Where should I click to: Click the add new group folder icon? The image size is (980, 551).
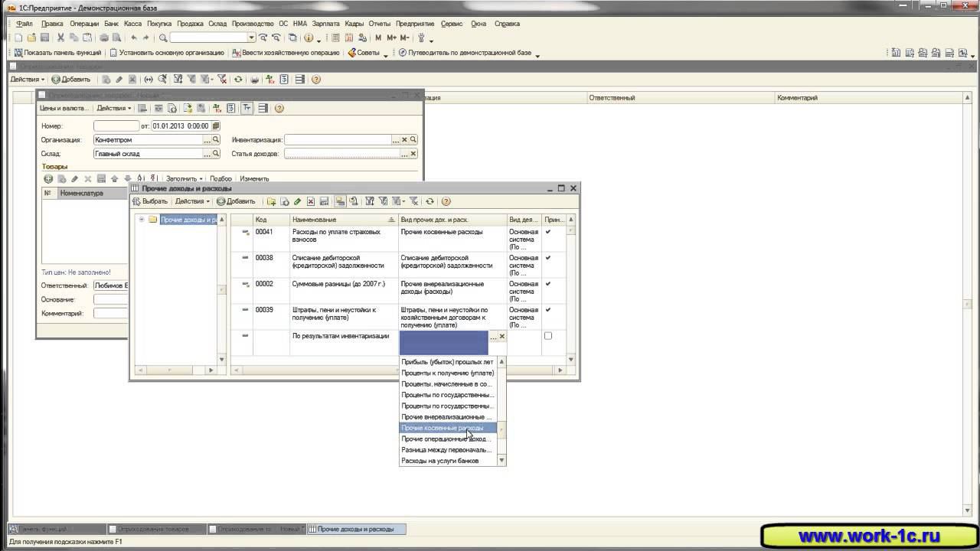271,201
